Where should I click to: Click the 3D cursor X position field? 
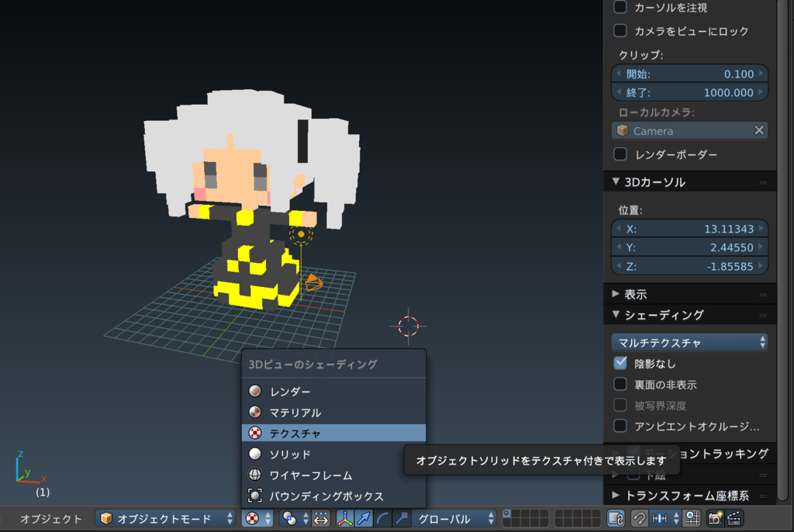[x=689, y=229]
